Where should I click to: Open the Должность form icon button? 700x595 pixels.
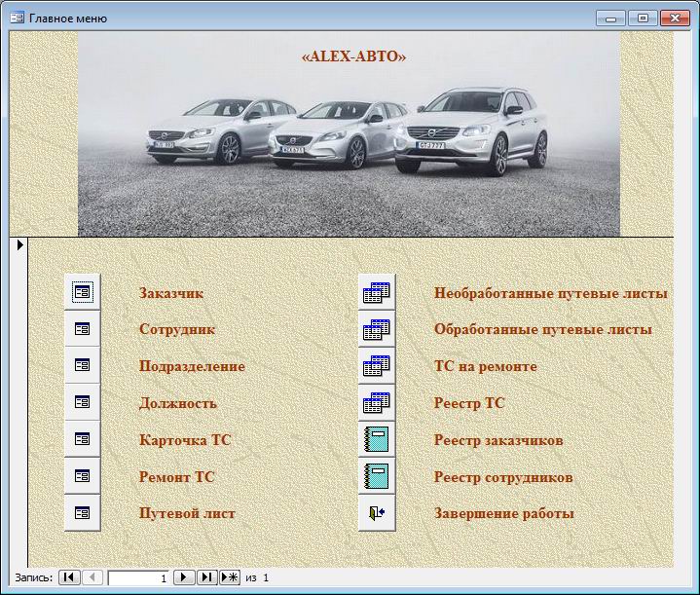click(x=83, y=402)
